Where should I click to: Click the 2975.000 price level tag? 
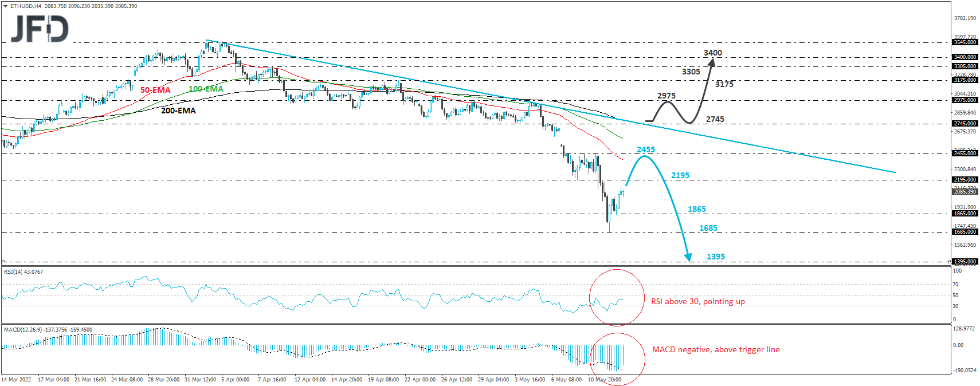pos(965,100)
